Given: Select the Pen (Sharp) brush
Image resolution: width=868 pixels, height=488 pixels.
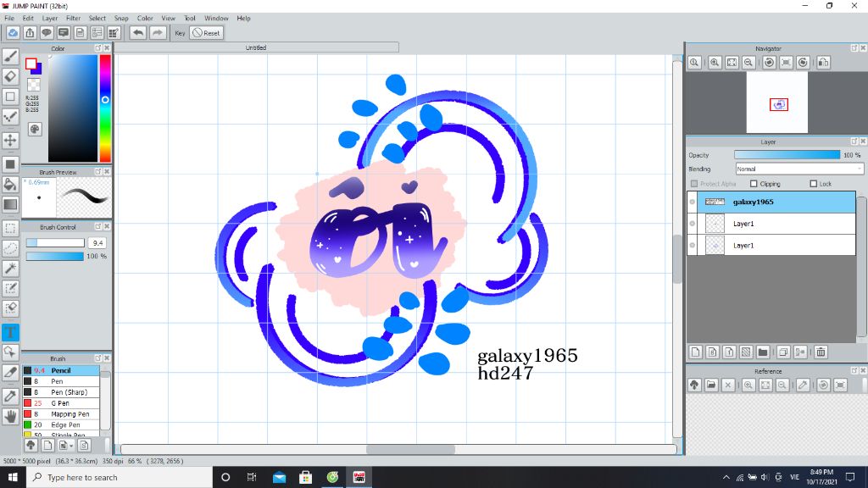Looking at the screenshot, I should click(61, 392).
